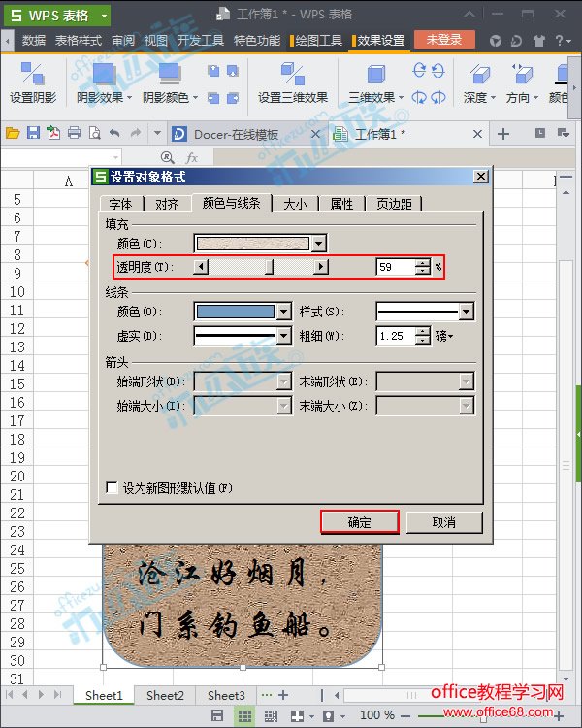Click the Print preview icon
The height and width of the screenshot is (728, 582).
point(95,134)
